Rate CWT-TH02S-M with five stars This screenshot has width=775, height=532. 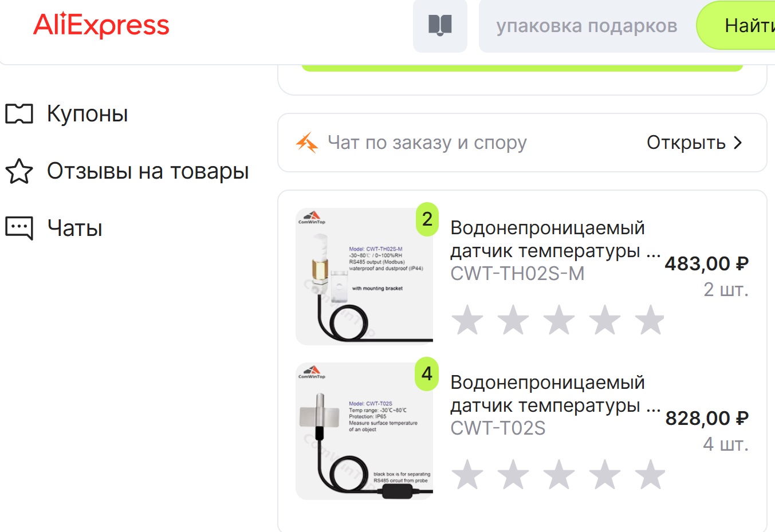click(x=650, y=320)
